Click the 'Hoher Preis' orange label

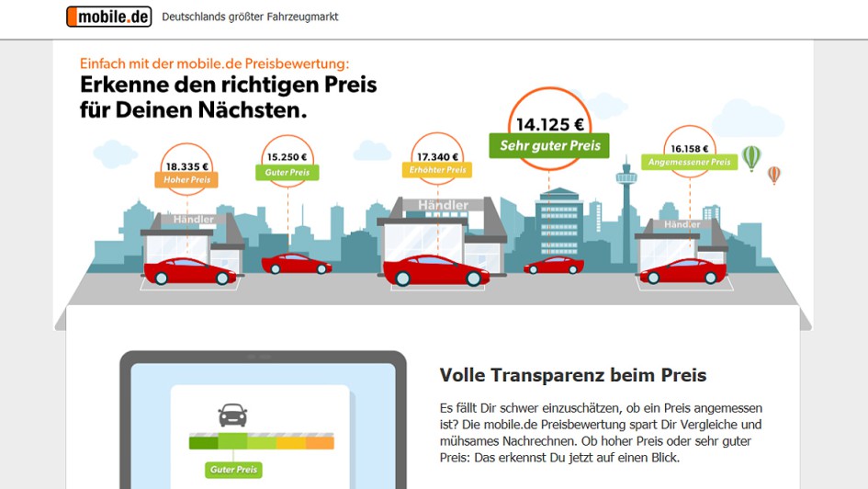tap(186, 180)
